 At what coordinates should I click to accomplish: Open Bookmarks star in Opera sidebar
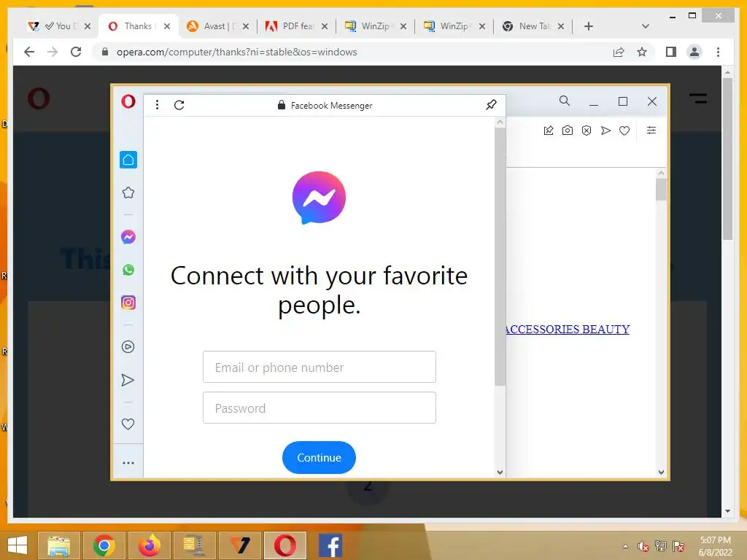click(x=128, y=192)
